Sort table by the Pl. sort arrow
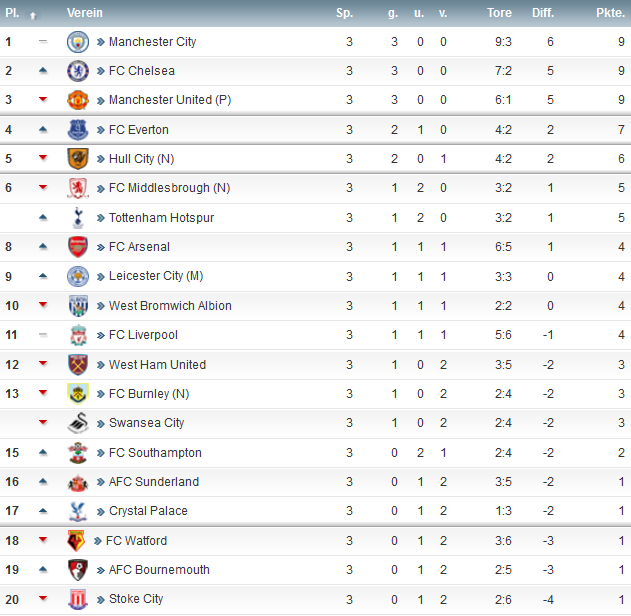The width and height of the screenshot is (631, 616). click(33, 16)
